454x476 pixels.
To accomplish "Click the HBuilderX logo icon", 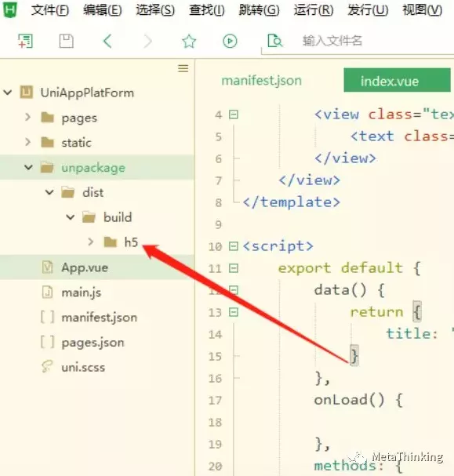I will [x=10, y=9].
